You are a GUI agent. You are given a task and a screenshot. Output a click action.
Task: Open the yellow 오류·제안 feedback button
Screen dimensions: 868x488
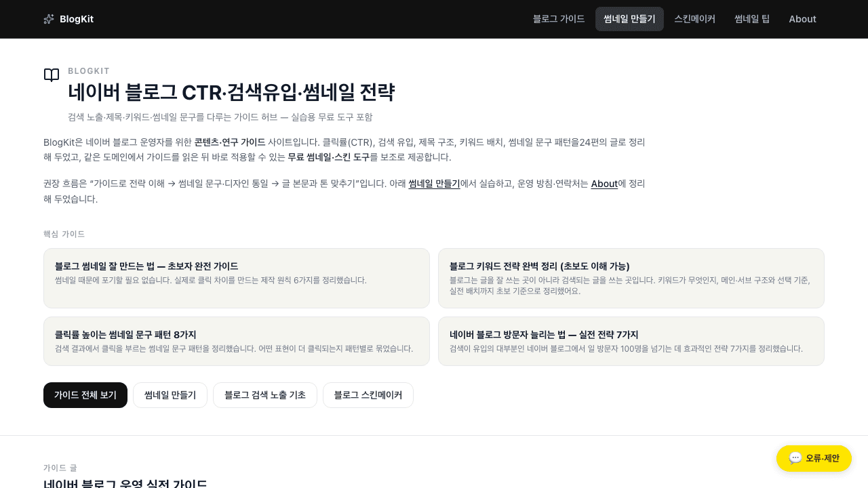[x=814, y=458]
